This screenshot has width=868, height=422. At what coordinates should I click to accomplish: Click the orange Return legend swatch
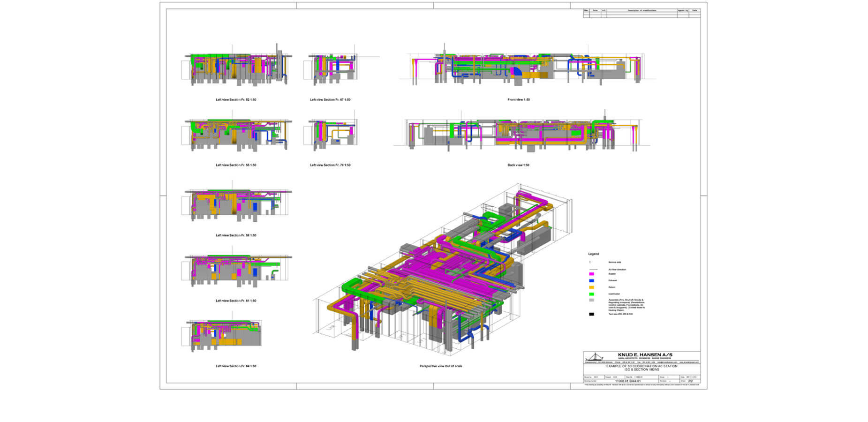[591, 287]
